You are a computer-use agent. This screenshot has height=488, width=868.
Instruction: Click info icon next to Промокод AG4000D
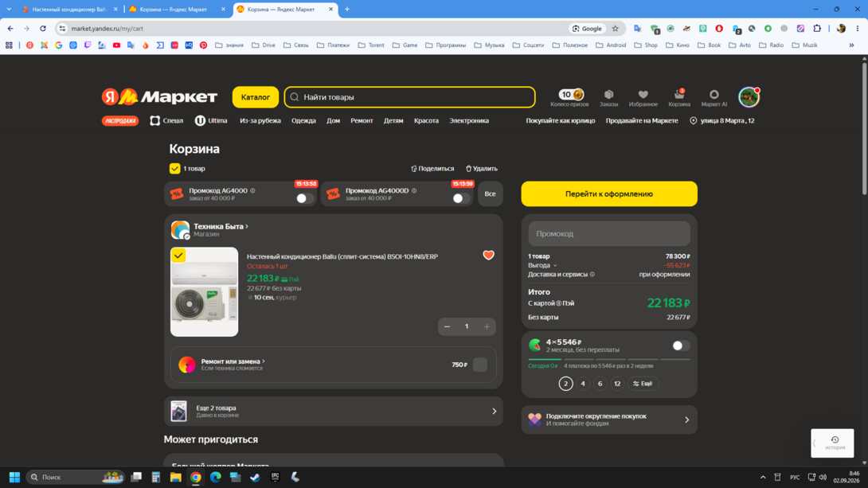coord(414,190)
